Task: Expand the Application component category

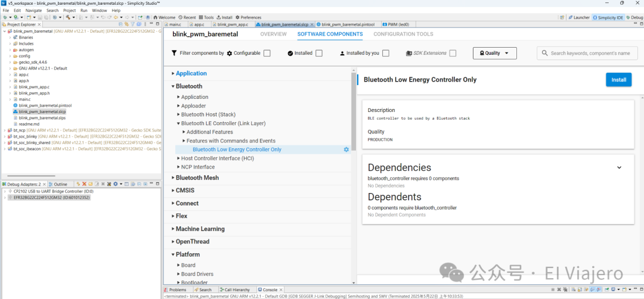Action: pyautogui.click(x=173, y=73)
